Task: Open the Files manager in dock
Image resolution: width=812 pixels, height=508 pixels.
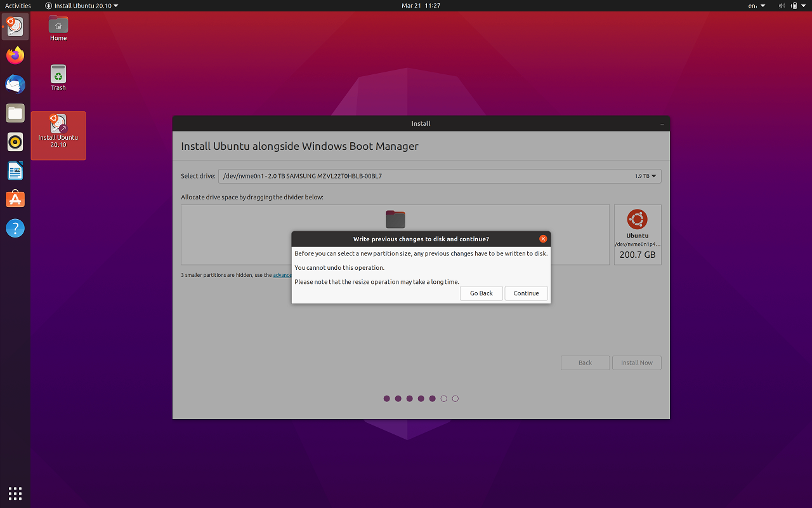Action: [x=15, y=113]
